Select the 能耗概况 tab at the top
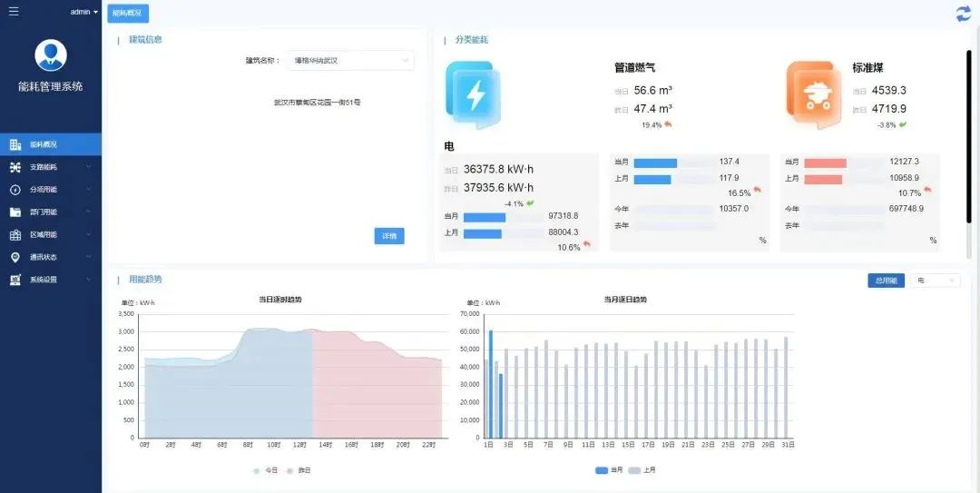The image size is (980, 493). coord(128,13)
